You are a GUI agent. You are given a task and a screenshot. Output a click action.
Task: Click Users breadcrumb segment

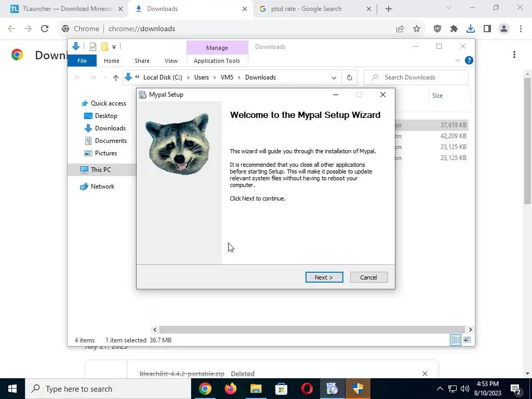point(202,77)
